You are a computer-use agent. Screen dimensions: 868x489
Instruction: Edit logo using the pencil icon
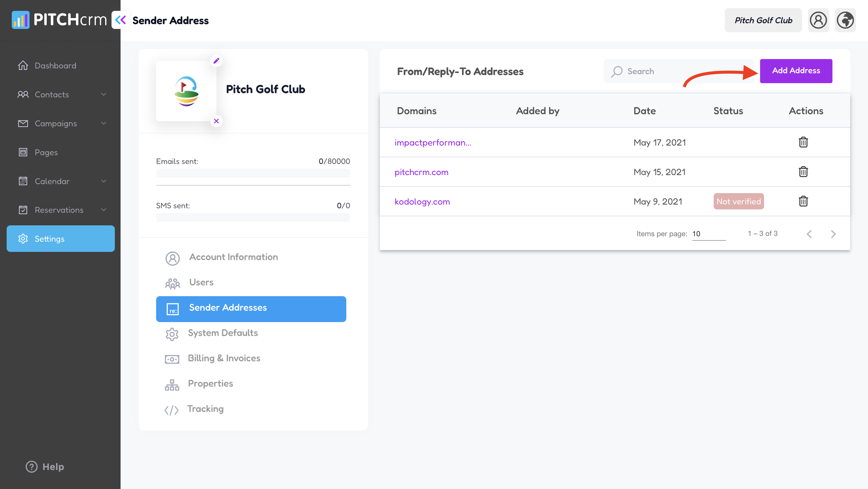pos(216,61)
